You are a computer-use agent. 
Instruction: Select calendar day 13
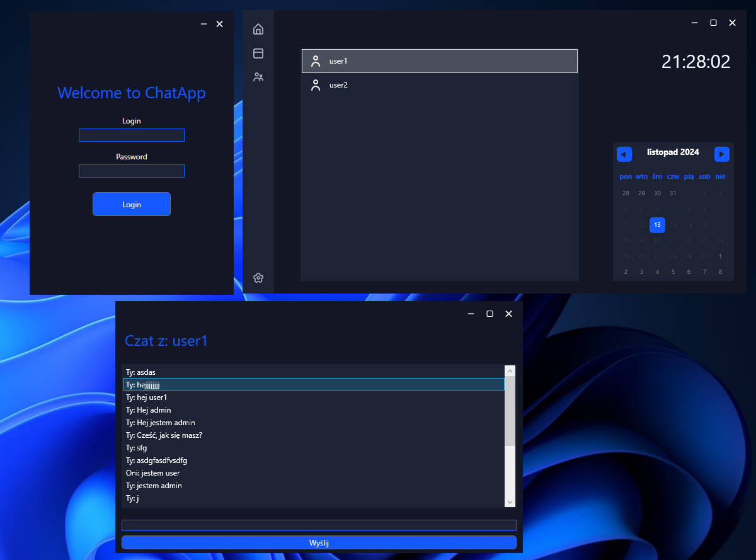pyautogui.click(x=657, y=225)
